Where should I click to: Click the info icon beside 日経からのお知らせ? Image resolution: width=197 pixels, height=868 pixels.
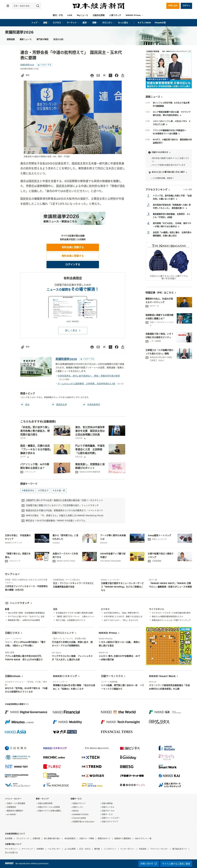149,152
